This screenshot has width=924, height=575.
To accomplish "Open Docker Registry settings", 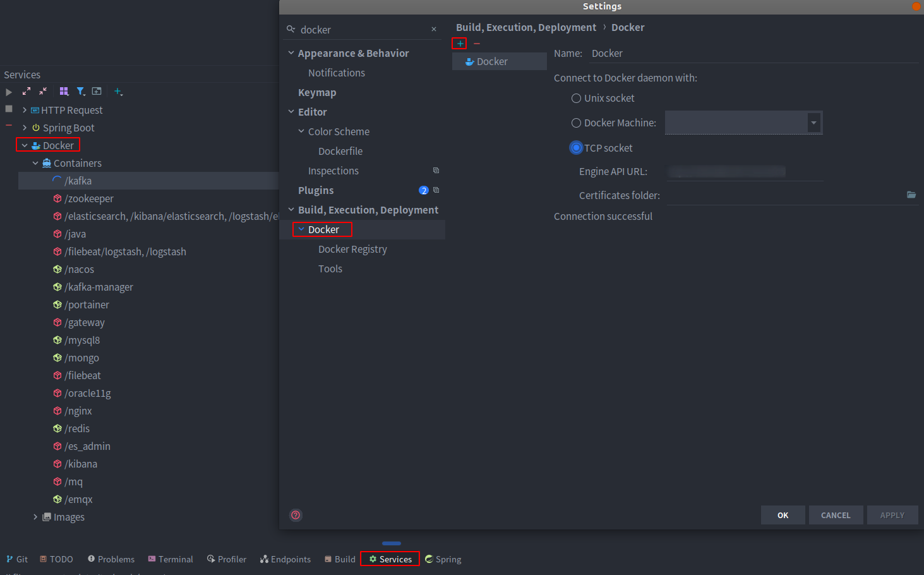I will click(x=352, y=249).
